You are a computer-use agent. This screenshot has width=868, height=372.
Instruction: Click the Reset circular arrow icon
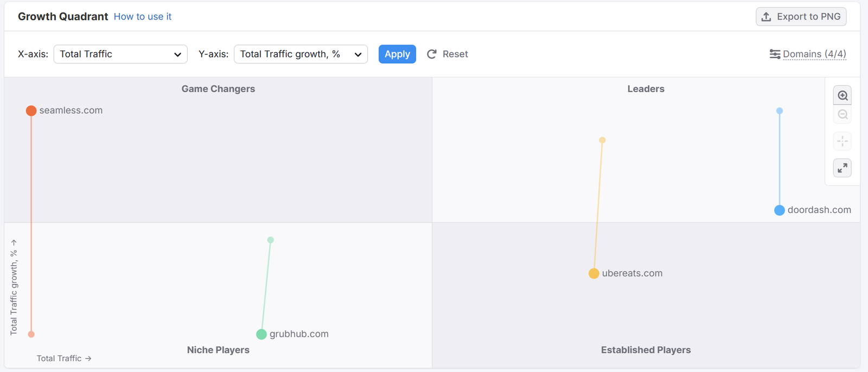point(432,54)
